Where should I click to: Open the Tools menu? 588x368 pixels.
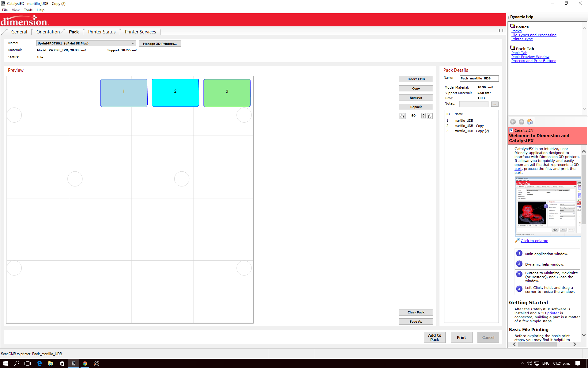click(28, 10)
